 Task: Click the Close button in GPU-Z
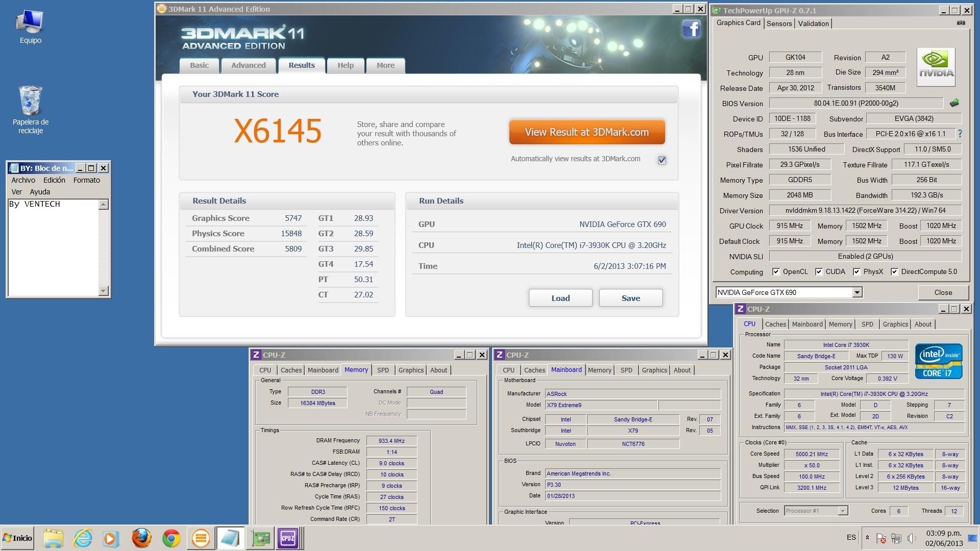click(x=943, y=292)
